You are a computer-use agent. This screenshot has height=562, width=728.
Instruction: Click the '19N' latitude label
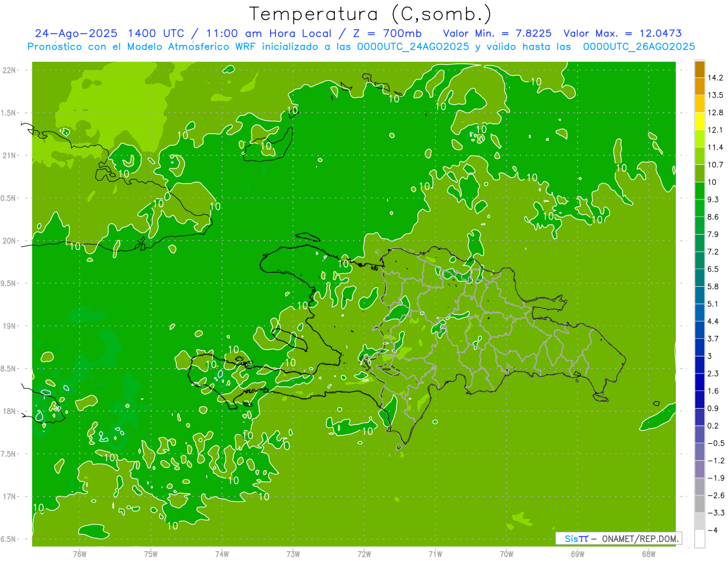click(x=10, y=326)
